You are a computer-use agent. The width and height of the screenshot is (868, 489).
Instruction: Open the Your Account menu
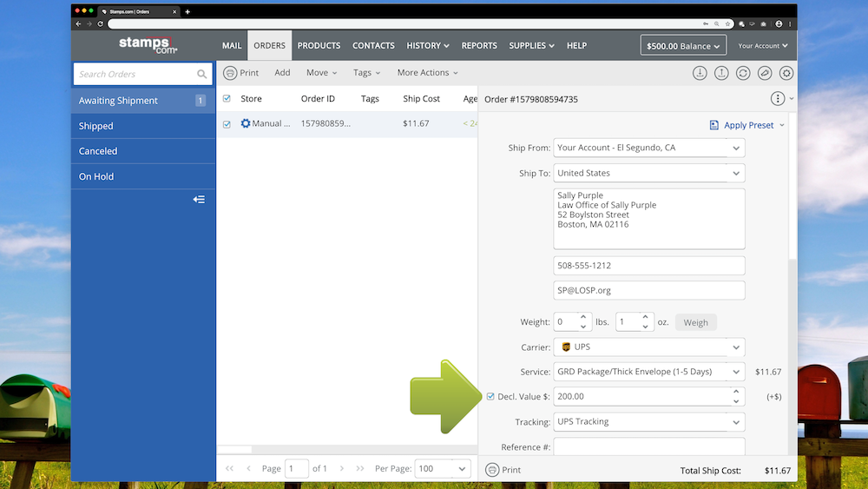point(762,45)
